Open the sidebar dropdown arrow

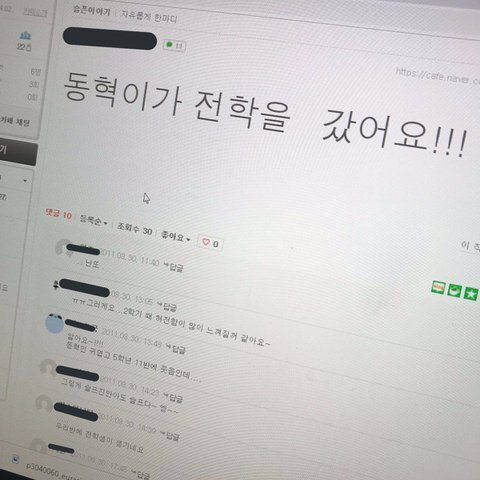click(x=25, y=181)
